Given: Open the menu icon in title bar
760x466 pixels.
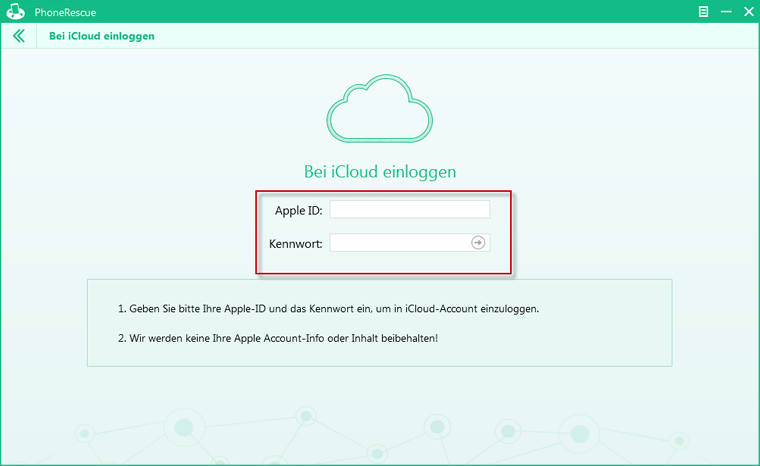Looking at the screenshot, I should (703, 12).
